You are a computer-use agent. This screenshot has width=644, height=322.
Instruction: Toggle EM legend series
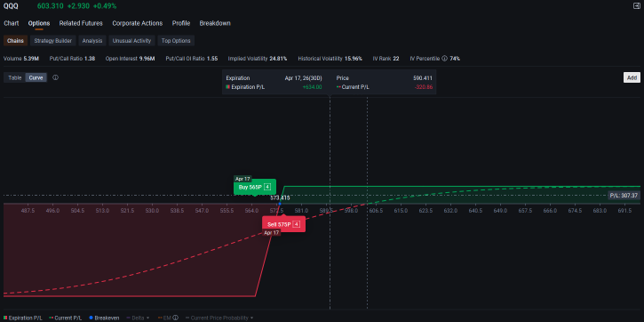pyautogui.click(x=164, y=318)
